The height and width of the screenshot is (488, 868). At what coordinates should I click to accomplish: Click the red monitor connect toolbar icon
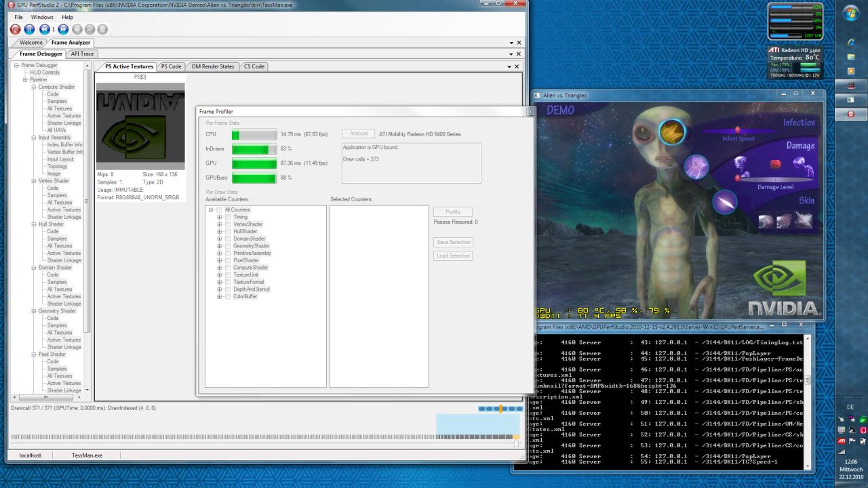point(16,29)
